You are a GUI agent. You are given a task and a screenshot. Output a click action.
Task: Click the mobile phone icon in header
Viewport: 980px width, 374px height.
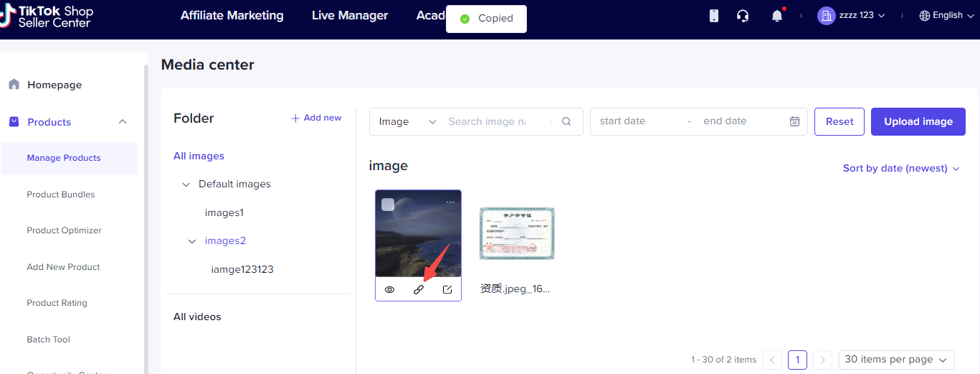(714, 16)
